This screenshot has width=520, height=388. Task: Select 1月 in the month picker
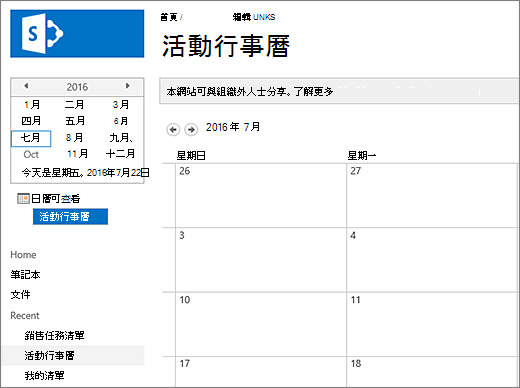[x=32, y=105]
